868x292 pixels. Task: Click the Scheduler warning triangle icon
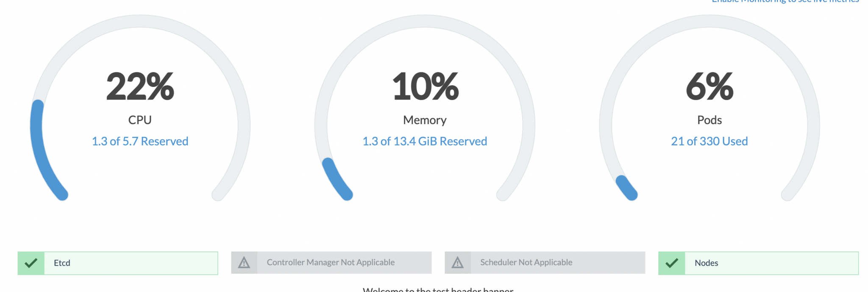[x=458, y=263]
